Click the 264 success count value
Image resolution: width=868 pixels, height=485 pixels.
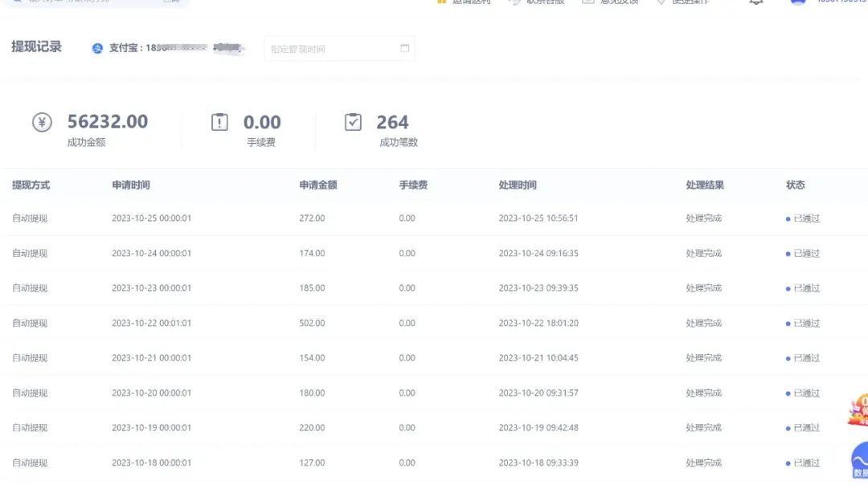[x=392, y=122]
